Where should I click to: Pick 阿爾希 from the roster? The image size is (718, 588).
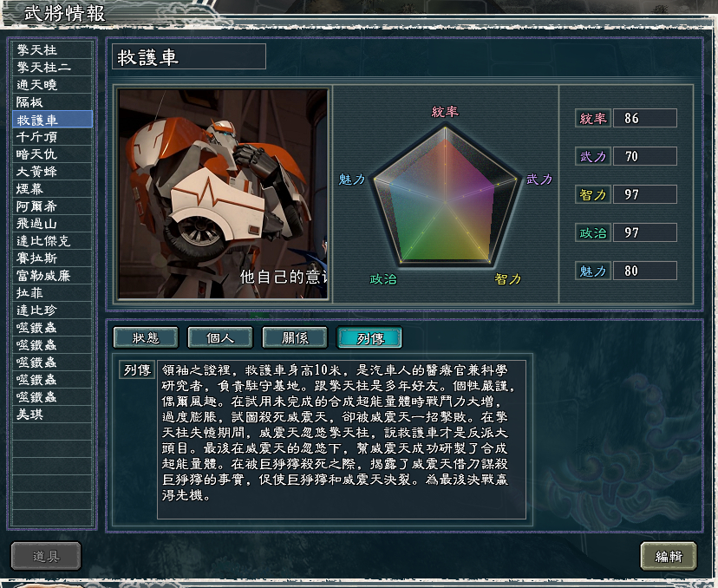(52, 206)
